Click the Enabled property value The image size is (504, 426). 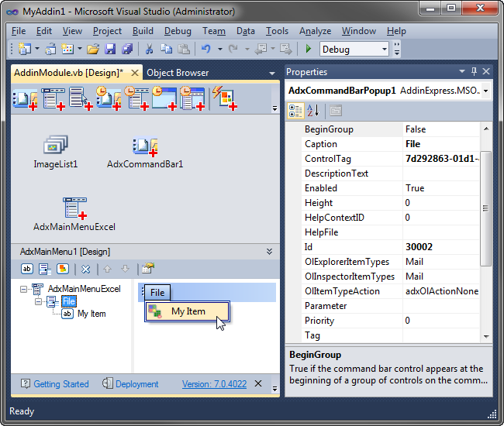[440, 188]
